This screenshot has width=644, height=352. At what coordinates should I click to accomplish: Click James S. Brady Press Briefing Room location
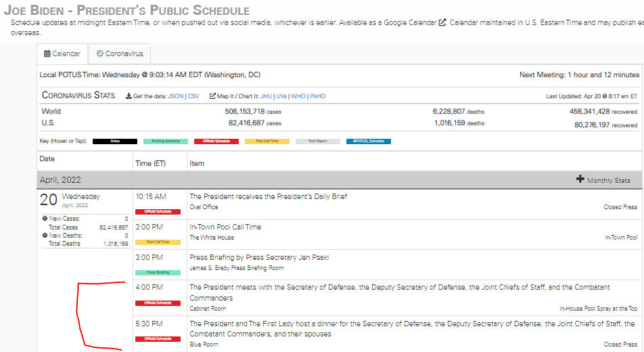coord(237,268)
